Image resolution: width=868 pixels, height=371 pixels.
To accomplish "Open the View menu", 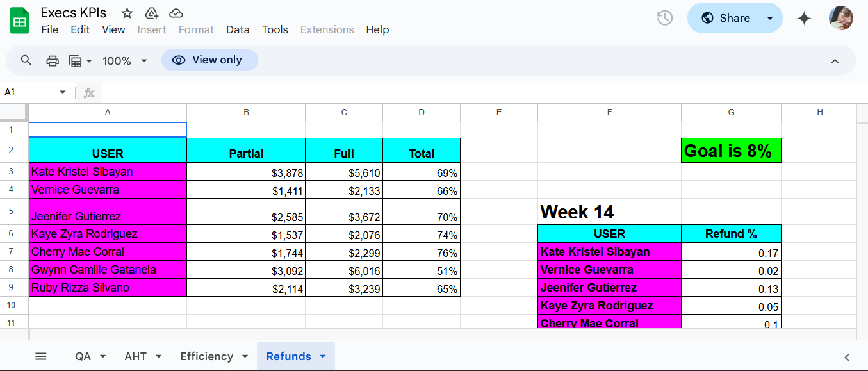I will pyautogui.click(x=113, y=29).
